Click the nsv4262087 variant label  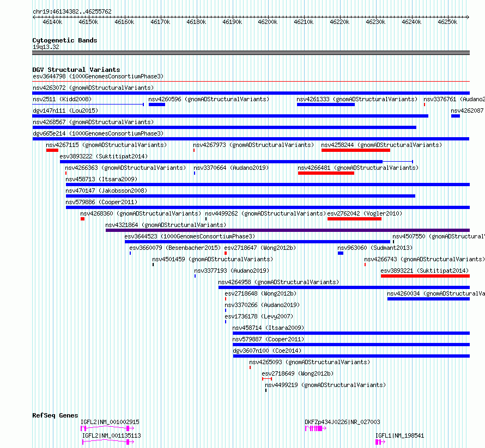[468, 111]
